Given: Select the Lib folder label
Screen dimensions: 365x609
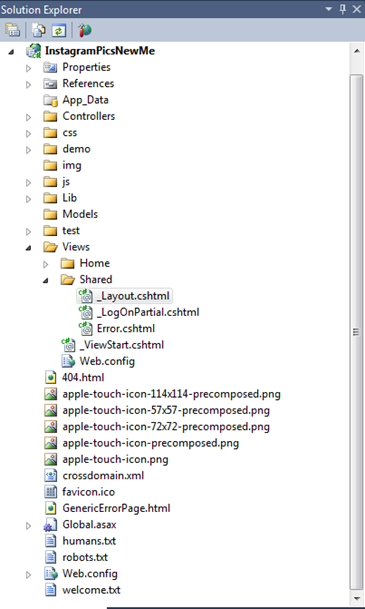Looking at the screenshot, I should 70,198.
